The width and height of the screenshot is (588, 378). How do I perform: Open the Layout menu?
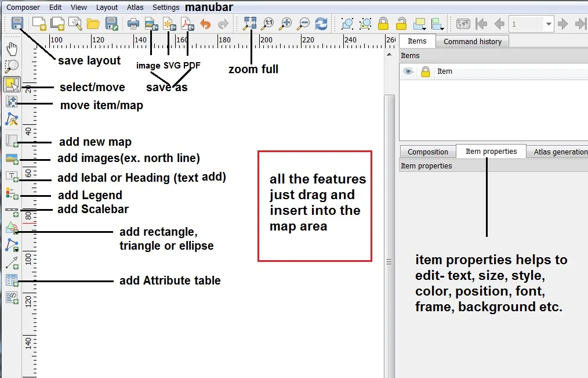pyautogui.click(x=107, y=7)
